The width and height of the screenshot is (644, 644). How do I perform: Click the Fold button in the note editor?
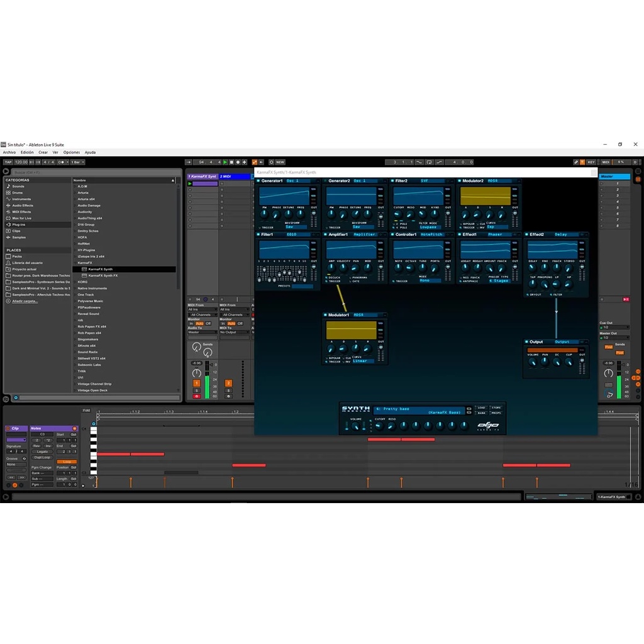coord(86,410)
